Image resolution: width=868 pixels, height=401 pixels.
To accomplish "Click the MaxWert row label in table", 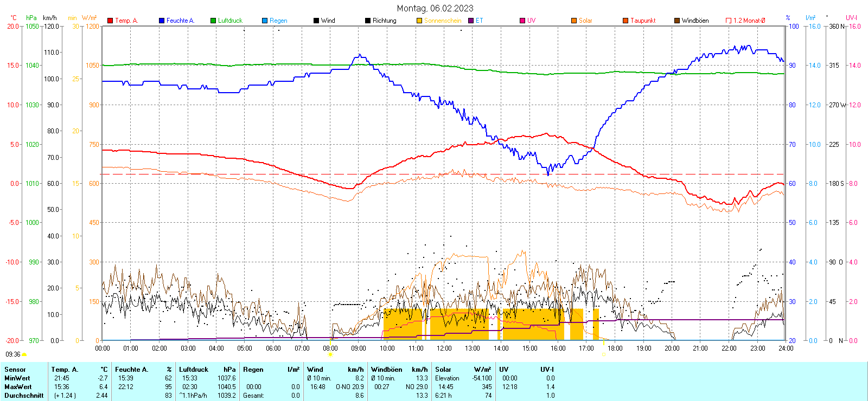I will coord(18,387).
